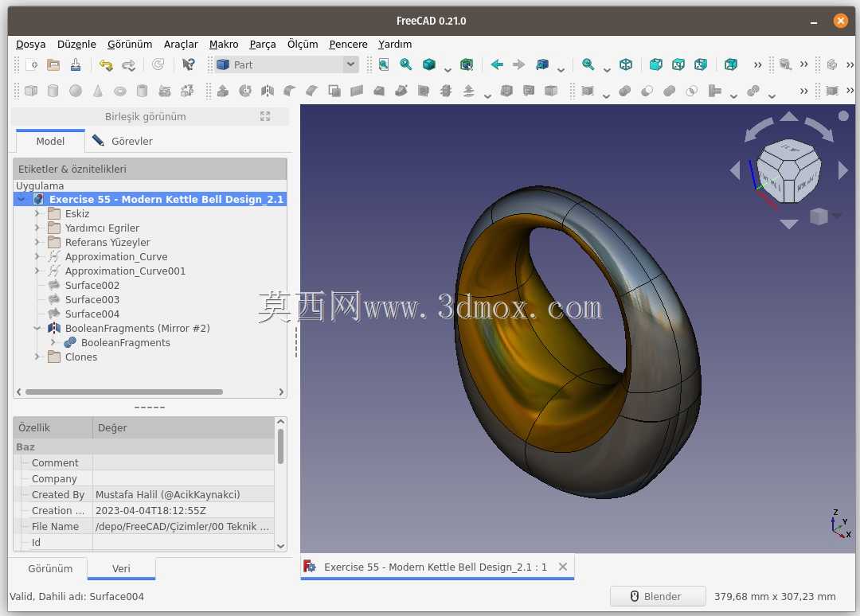Create a Cone primitive
Image resolution: width=860 pixels, height=616 pixels.
click(98, 91)
